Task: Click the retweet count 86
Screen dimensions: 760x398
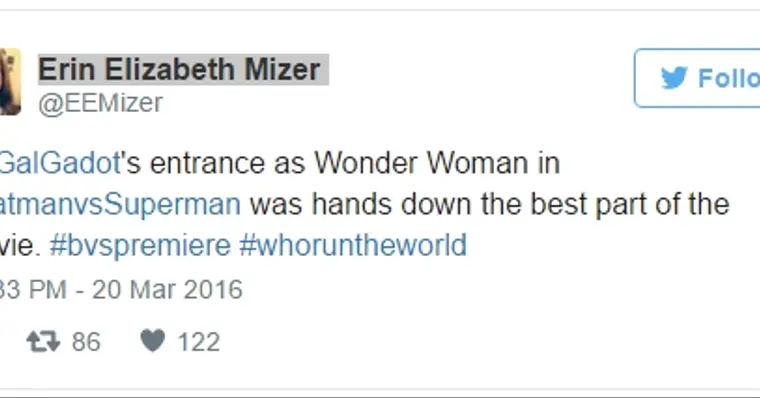Action: (x=86, y=342)
